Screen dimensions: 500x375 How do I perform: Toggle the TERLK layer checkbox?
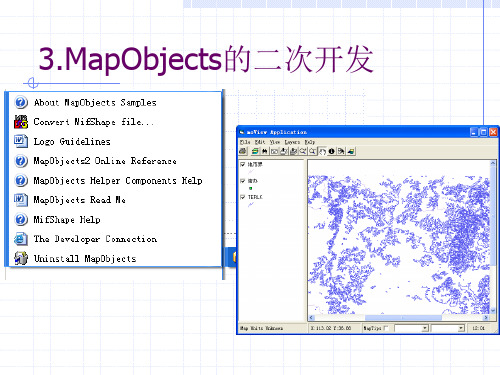(243, 197)
